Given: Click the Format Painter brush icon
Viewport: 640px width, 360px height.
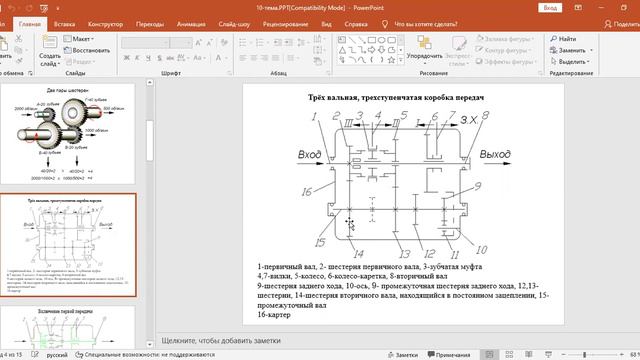Looking at the screenshot, I should [19, 60].
